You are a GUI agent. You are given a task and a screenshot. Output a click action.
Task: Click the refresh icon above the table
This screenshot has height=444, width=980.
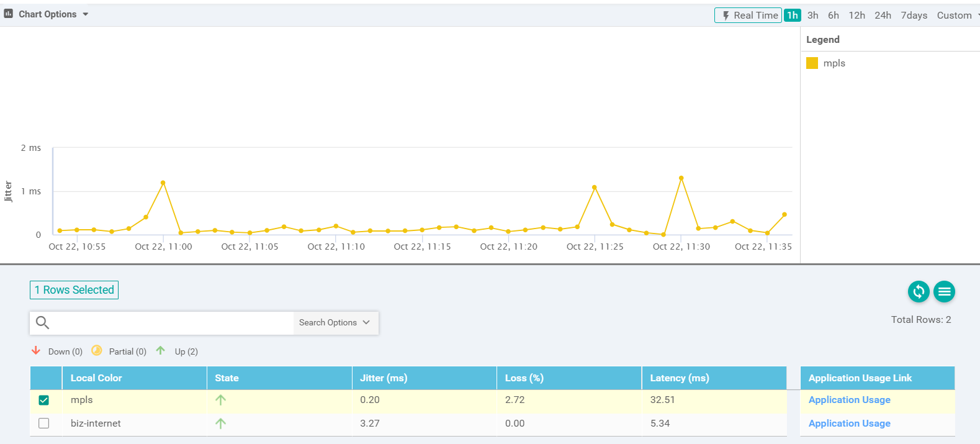919,291
